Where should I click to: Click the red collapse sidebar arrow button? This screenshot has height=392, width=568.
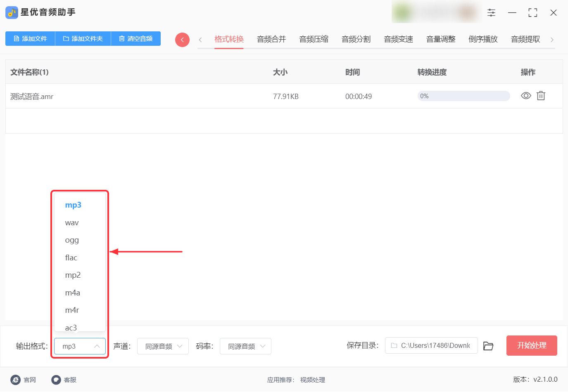click(x=182, y=40)
